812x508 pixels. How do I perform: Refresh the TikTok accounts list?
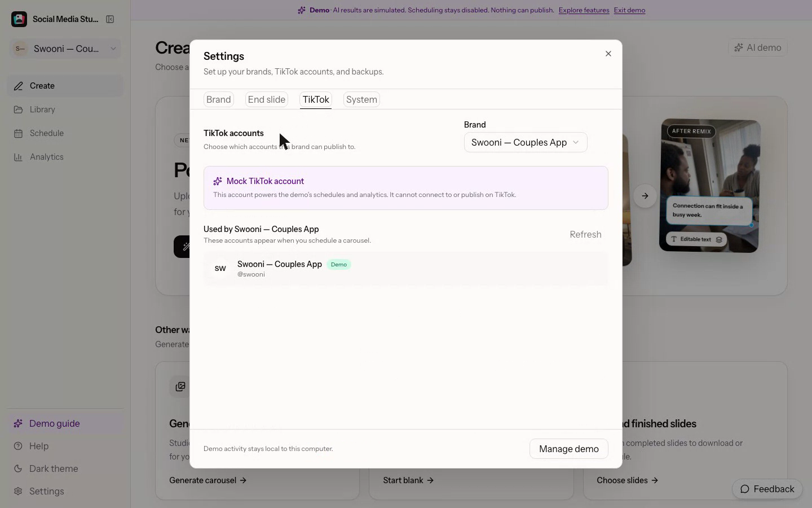(585, 234)
